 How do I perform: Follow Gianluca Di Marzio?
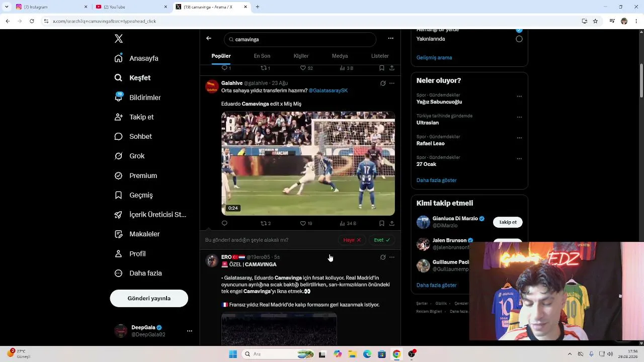tap(508, 222)
